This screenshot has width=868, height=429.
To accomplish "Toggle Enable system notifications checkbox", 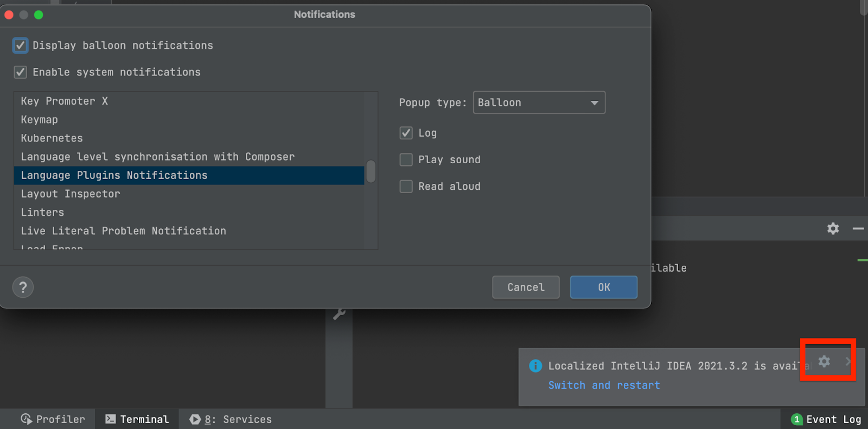I will click(20, 72).
